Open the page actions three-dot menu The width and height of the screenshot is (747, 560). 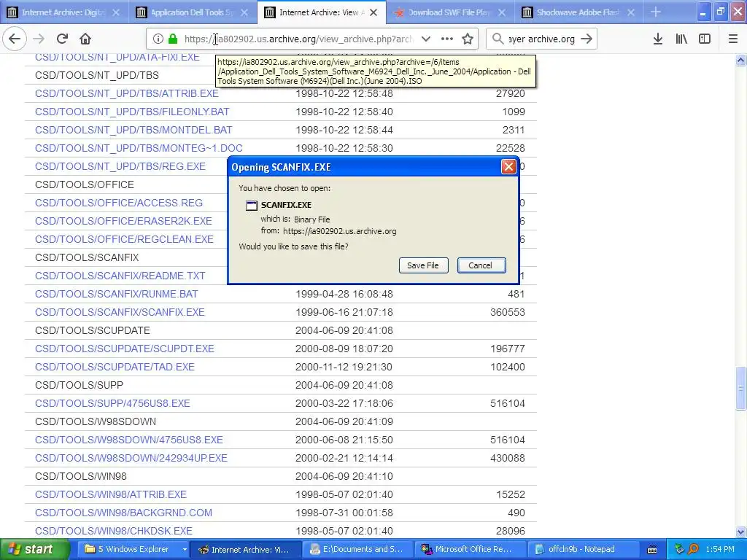pos(447,39)
